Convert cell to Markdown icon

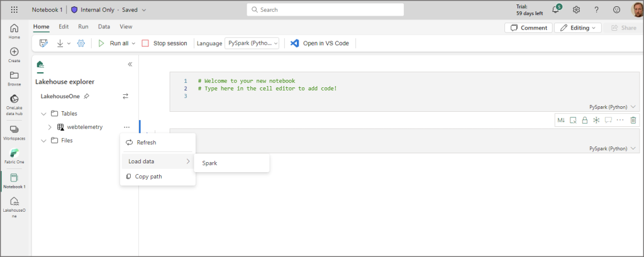pyautogui.click(x=561, y=120)
